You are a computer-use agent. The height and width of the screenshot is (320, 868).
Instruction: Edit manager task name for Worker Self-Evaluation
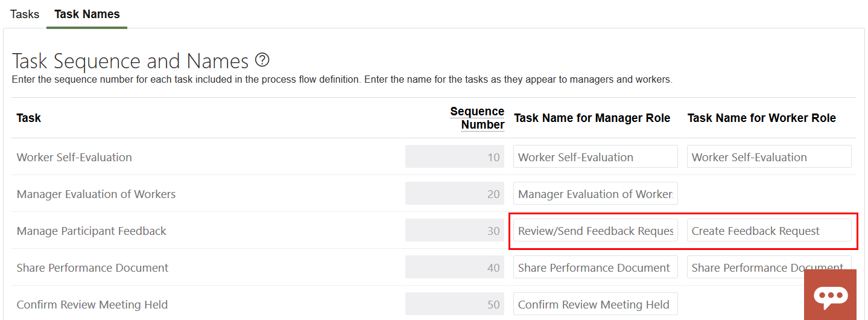coord(595,157)
